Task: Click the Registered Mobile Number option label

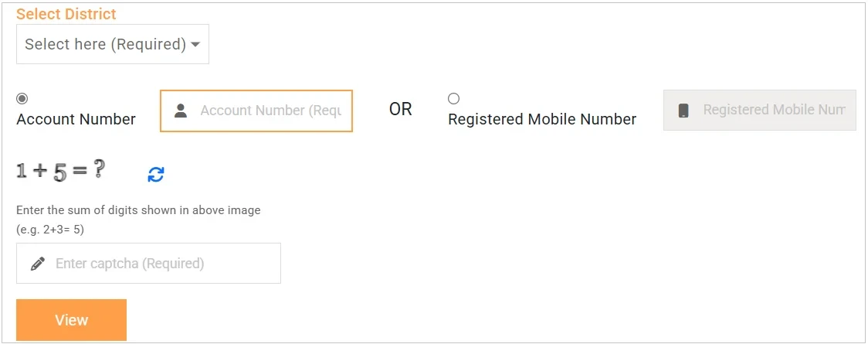Action: (x=542, y=119)
